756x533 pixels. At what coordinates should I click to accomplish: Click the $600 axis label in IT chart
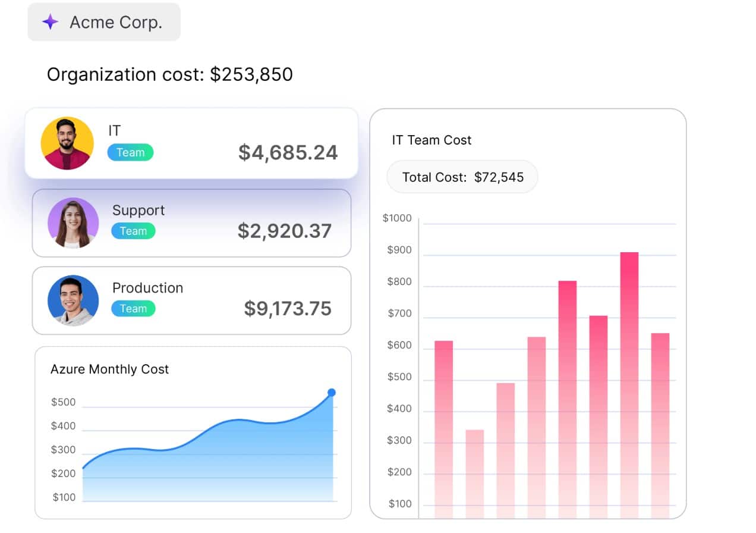[x=399, y=346]
